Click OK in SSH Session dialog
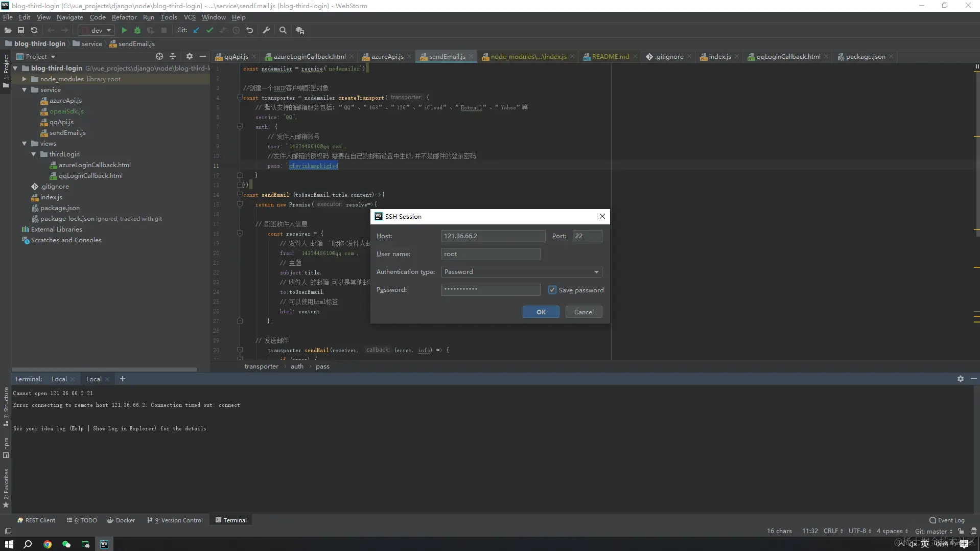Image resolution: width=980 pixels, height=551 pixels. (x=541, y=312)
